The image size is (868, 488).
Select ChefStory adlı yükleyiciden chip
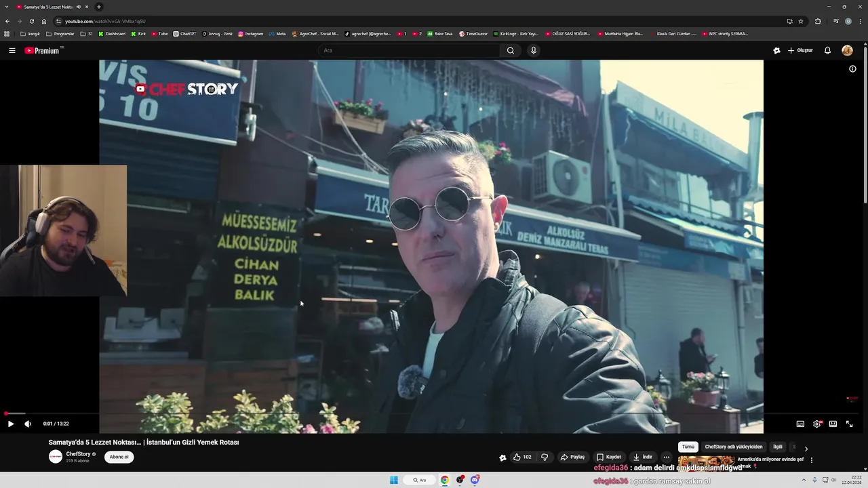pyautogui.click(x=734, y=447)
